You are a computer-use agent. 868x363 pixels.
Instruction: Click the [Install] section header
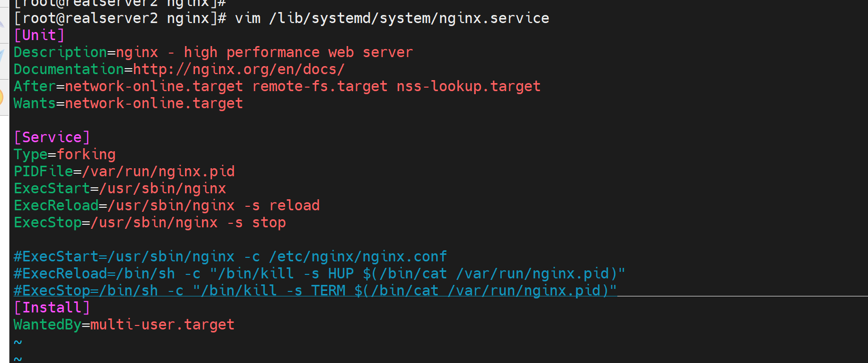[52, 307]
